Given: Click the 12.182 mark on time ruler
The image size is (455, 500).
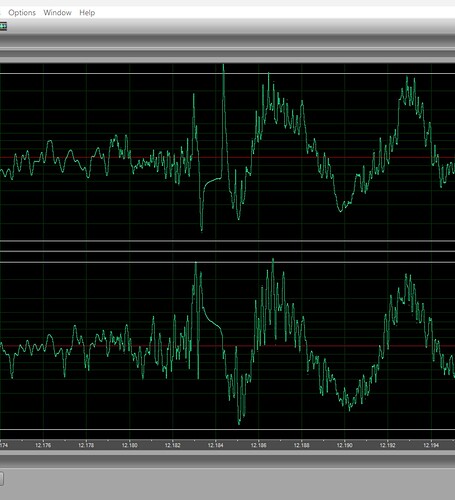Looking at the screenshot, I should click(x=173, y=445).
